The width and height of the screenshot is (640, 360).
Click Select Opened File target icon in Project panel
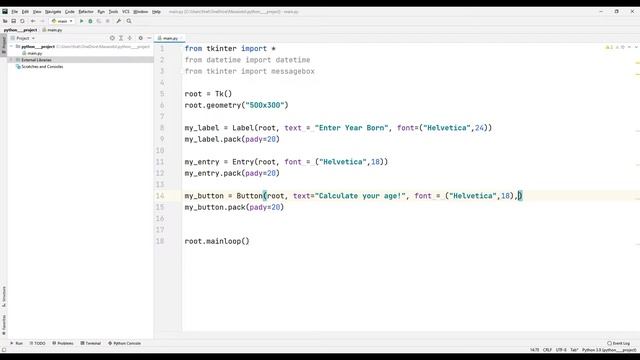pyautogui.click(x=112, y=38)
